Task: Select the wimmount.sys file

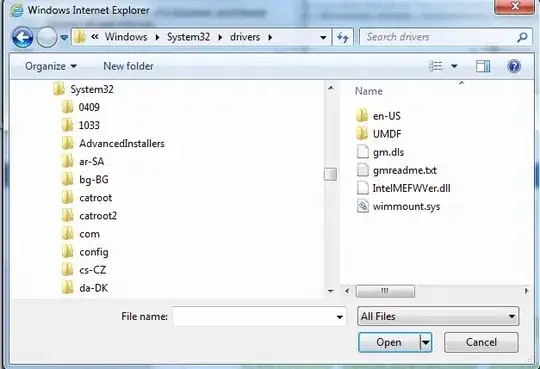Action: tap(398, 206)
